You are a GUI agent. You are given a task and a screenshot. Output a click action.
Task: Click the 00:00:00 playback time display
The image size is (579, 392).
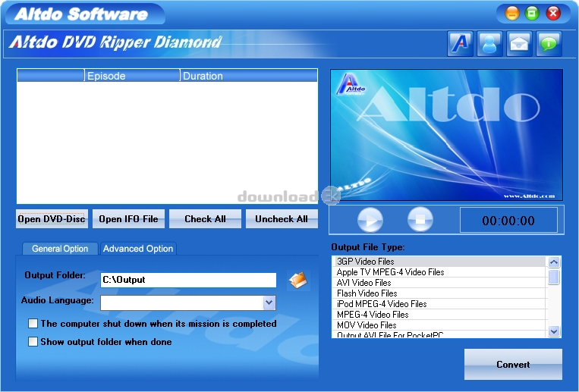508,221
